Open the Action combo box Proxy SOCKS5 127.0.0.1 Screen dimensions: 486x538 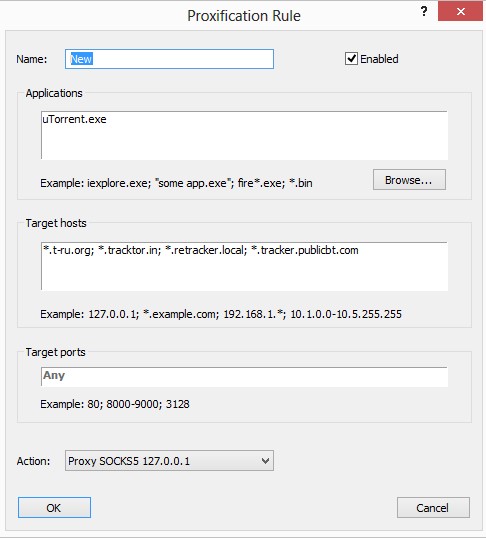click(x=169, y=460)
